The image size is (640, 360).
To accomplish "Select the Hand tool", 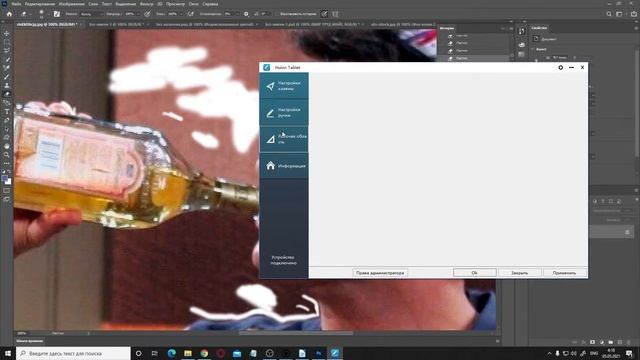I will pos(7,146).
